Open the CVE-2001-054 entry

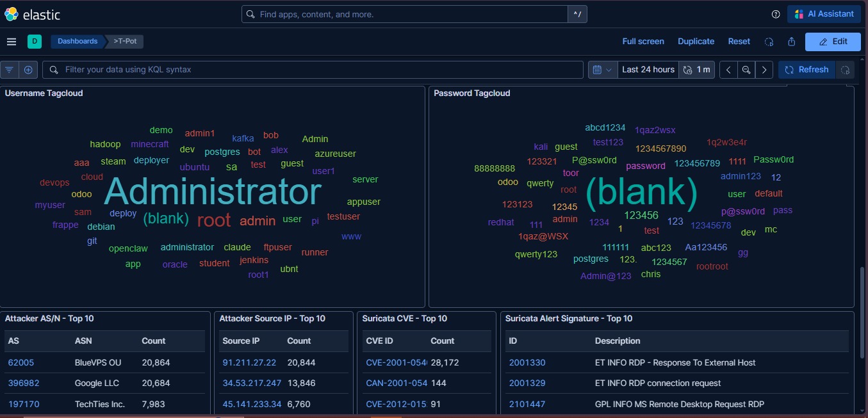(x=396, y=363)
